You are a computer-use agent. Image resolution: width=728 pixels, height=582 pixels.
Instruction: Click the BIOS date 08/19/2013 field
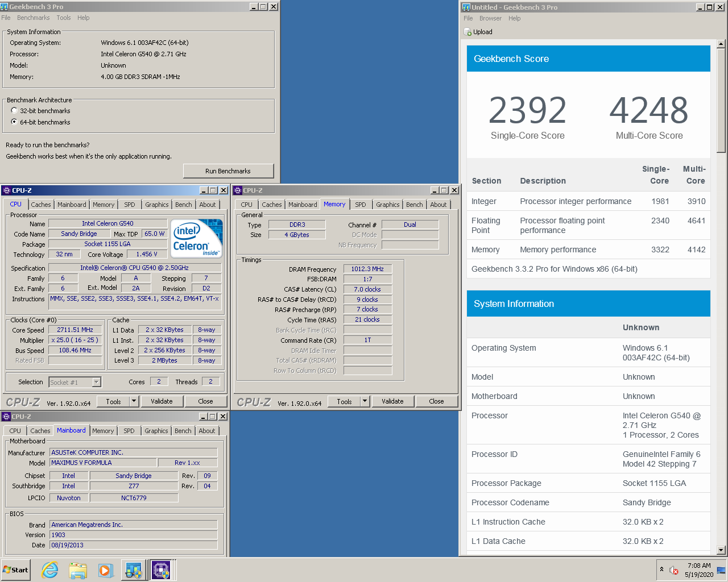134,545
